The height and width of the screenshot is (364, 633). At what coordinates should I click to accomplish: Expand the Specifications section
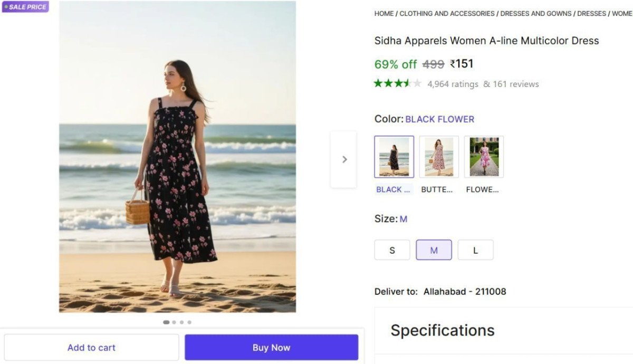coord(442,330)
